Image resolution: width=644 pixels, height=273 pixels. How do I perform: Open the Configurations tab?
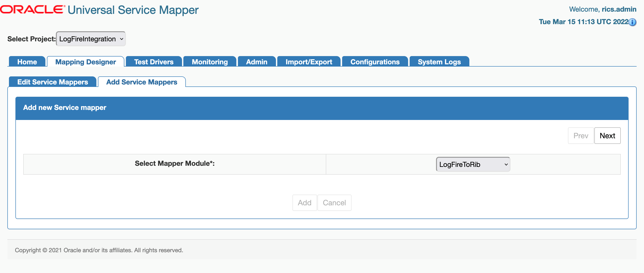pos(375,62)
